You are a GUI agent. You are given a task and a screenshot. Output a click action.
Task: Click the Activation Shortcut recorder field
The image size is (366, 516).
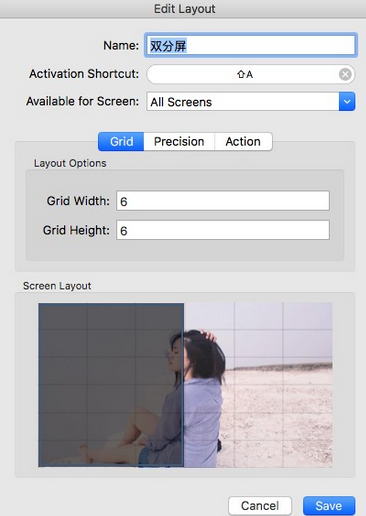251,74
